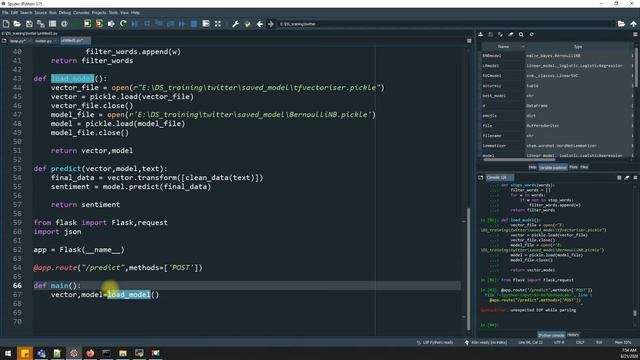
Task: Click Line 66 cursor position status
Action: (531, 342)
